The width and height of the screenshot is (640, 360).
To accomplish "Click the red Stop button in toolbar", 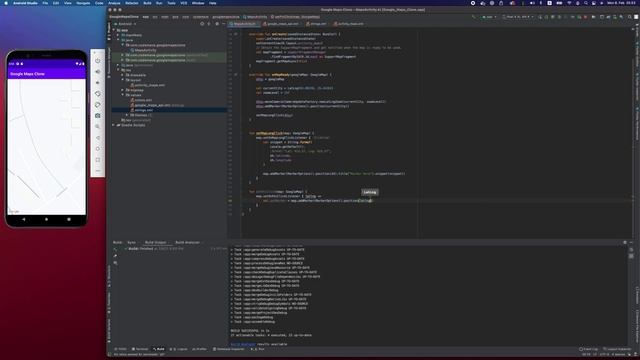I will point(586,17).
